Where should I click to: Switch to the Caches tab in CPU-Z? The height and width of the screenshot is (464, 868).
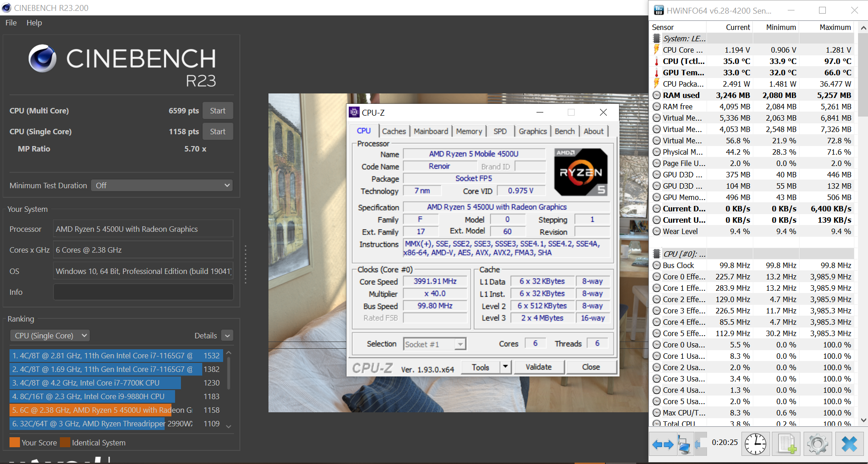click(394, 131)
